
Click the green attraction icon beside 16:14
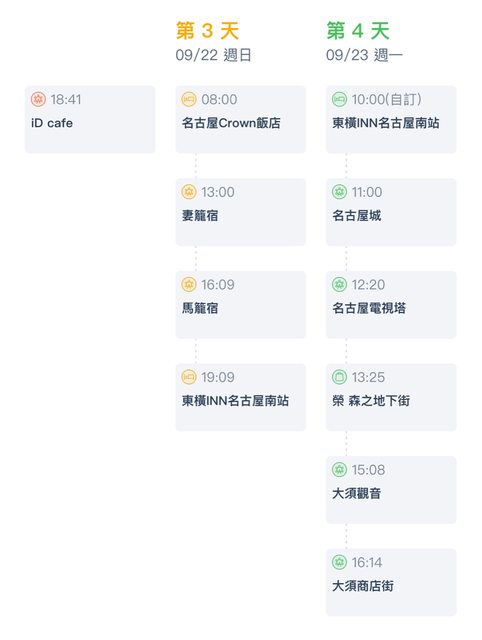pos(339,562)
